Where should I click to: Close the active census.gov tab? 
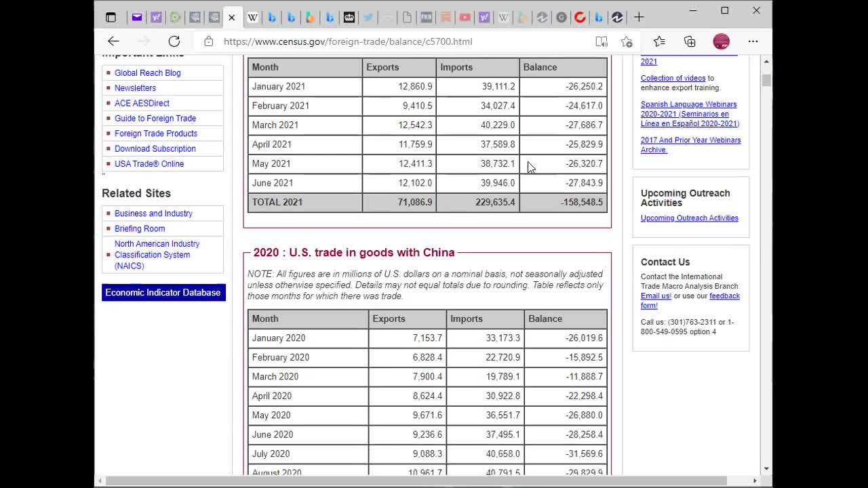point(231,17)
